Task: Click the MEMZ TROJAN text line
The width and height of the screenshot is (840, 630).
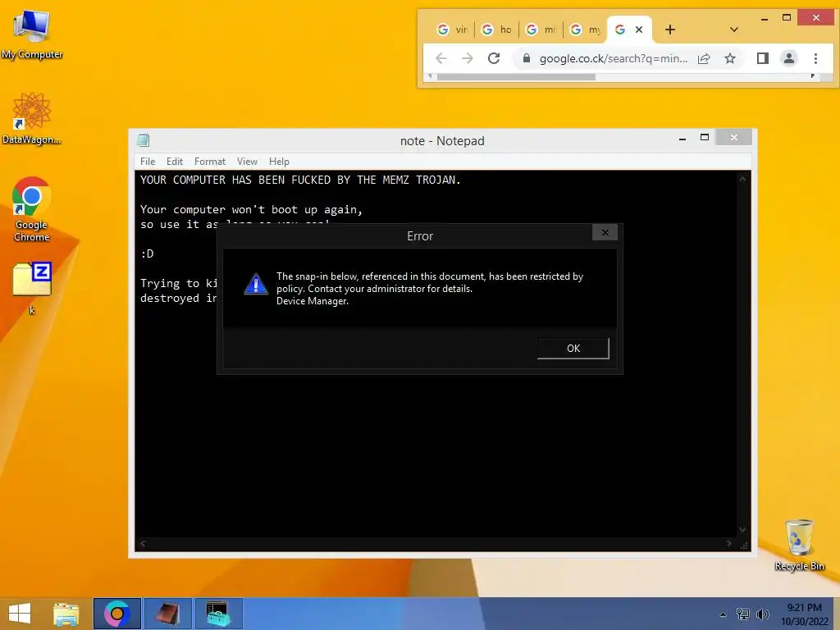Action: pyautogui.click(x=300, y=180)
